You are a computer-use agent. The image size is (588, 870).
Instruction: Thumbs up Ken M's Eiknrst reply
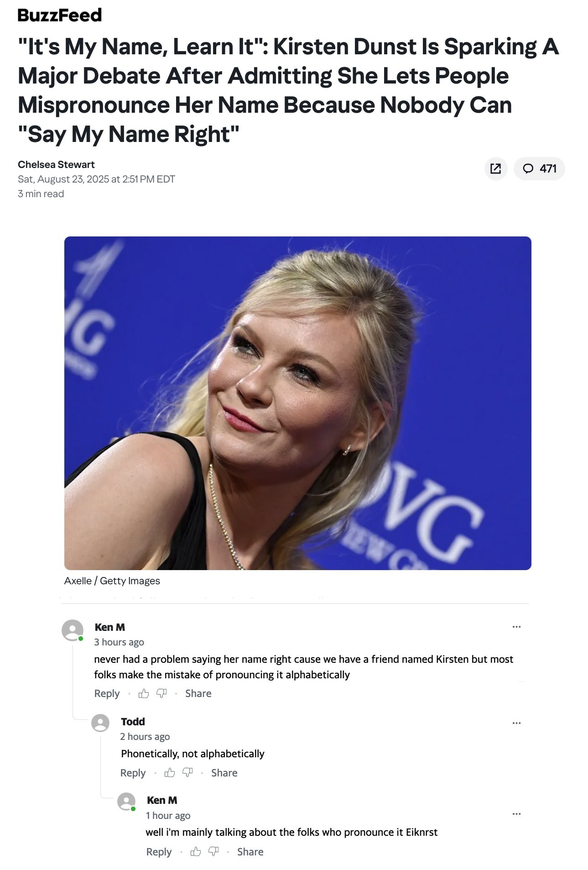[196, 851]
